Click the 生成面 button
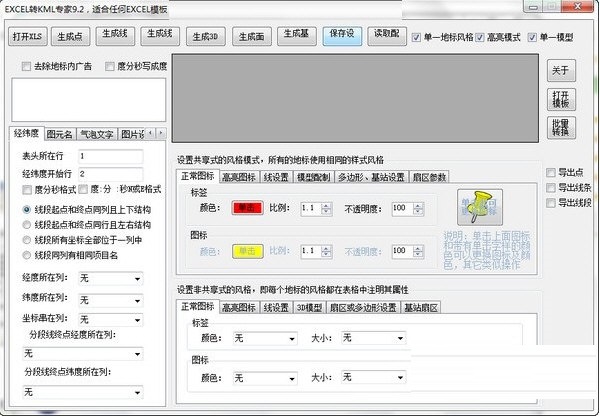The image size is (600, 416). tap(252, 37)
